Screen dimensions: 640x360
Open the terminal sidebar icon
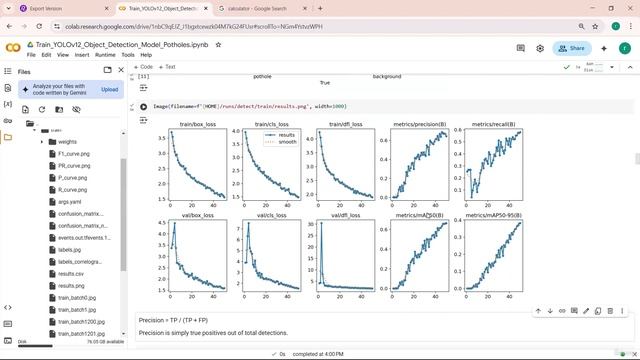point(8,340)
